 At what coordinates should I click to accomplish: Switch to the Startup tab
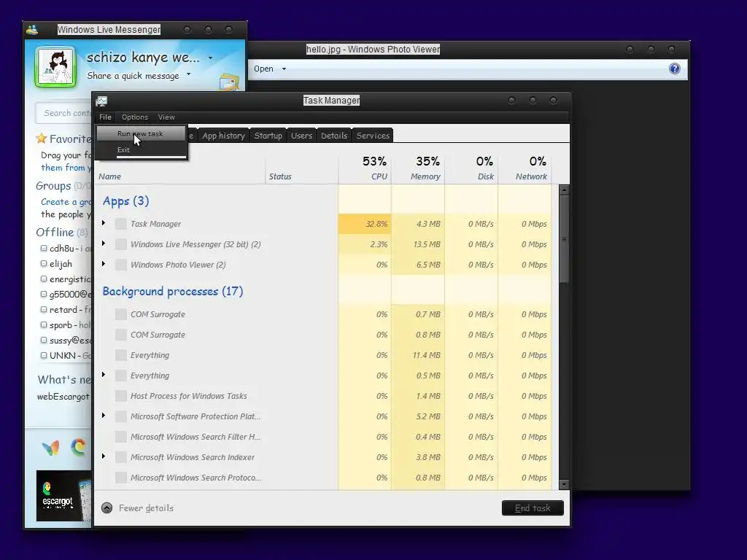pyautogui.click(x=268, y=136)
